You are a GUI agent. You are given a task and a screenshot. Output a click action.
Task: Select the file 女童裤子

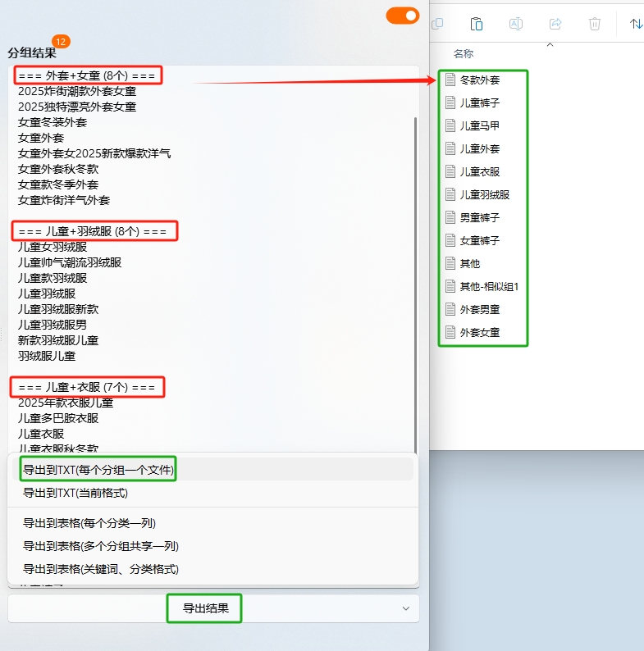tap(480, 240)
